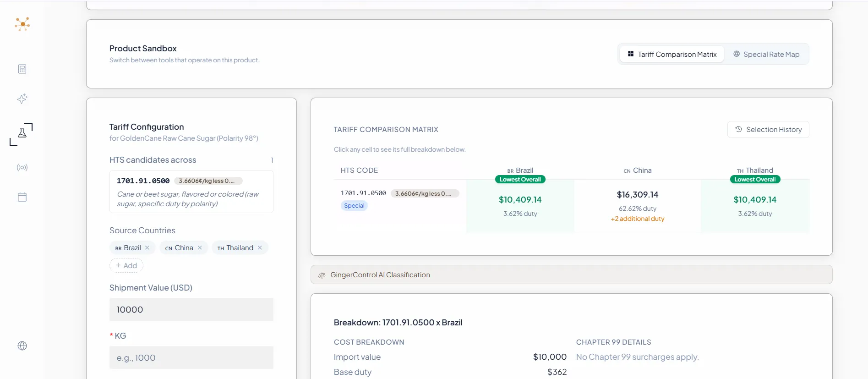Select the sandbox flask icon in the sidebar

click(22, 133)
